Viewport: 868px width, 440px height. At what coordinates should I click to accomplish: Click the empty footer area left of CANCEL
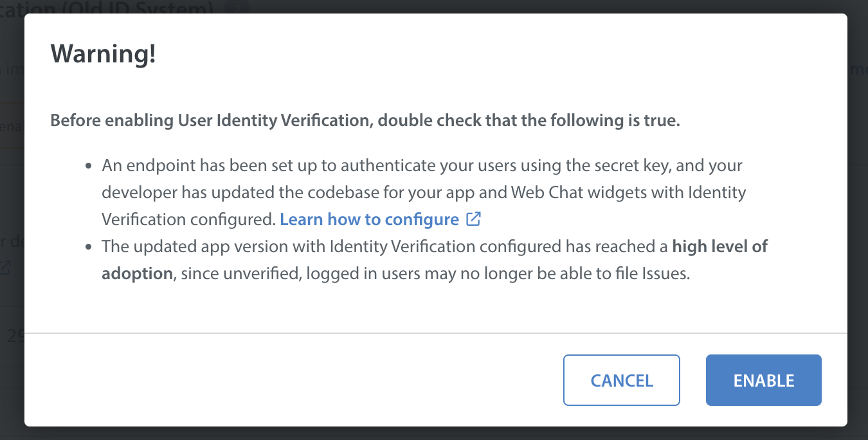click(x=289, y=380)
